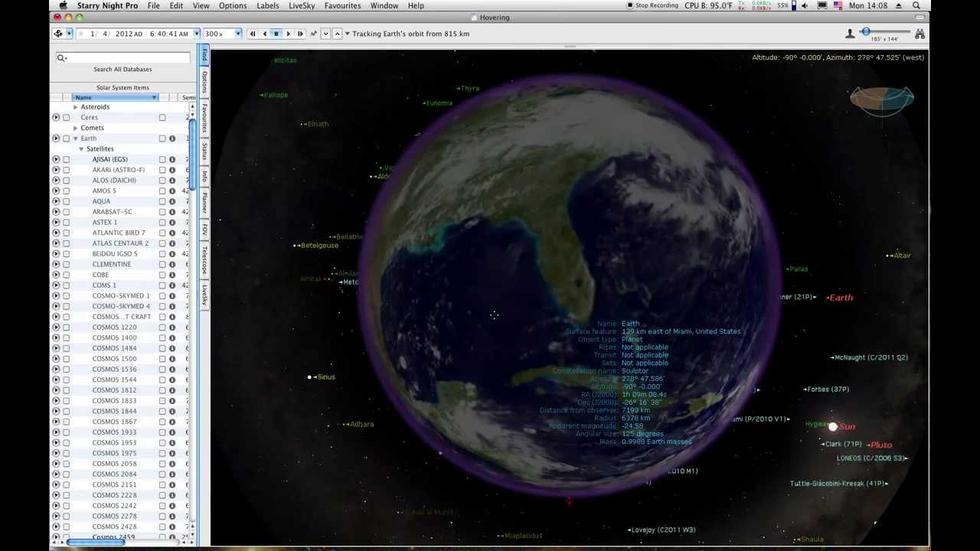Toggle the orbit checkbox for Ceres
The height and width of the screenshot is (551, 980).
click(162, 117)
